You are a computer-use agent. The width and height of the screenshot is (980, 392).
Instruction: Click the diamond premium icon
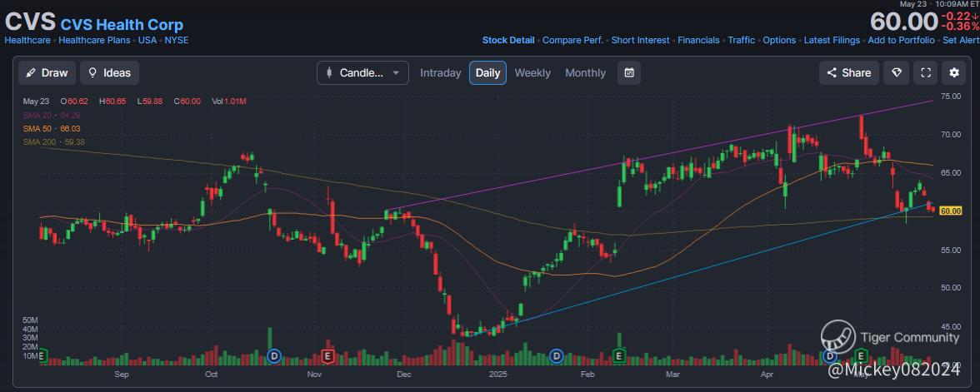click(x=897, y=73)
